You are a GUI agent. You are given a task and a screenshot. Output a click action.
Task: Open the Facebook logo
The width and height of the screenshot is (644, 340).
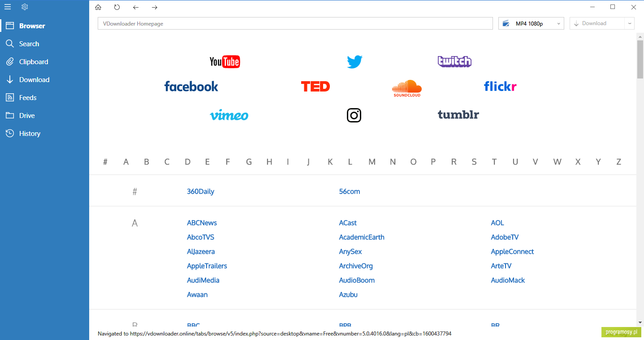(191, 86)
